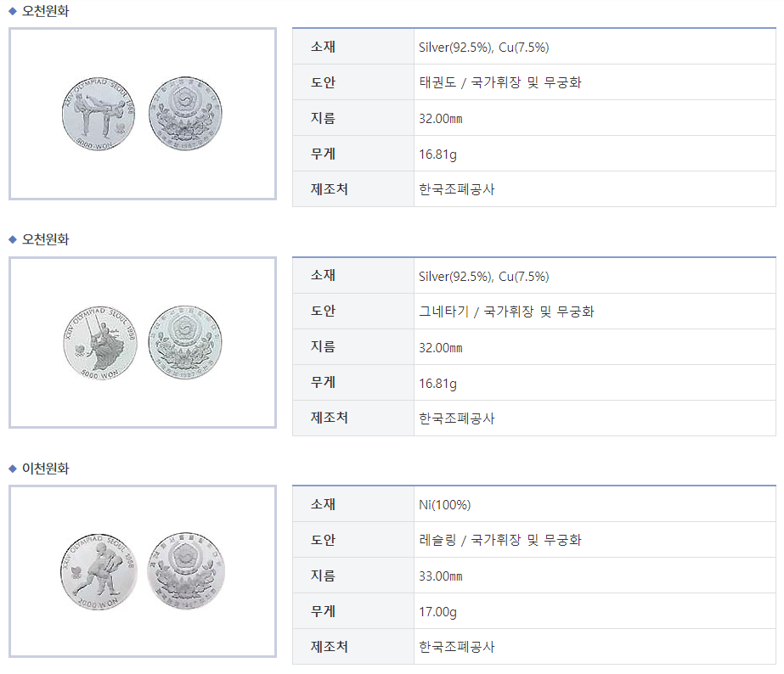This screenshot has width=784, height=674.
Task: Click 한국조폐공사 in the wrestling coin table
Action: (x=456, y=647)
